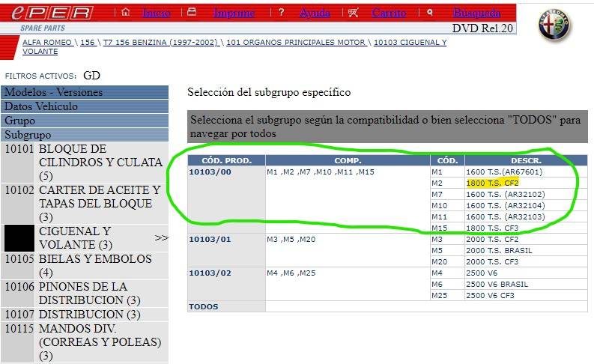Click description 2500 V6 CF3
The height and width of the screenshot is (364, 594).
pos(490,295)
